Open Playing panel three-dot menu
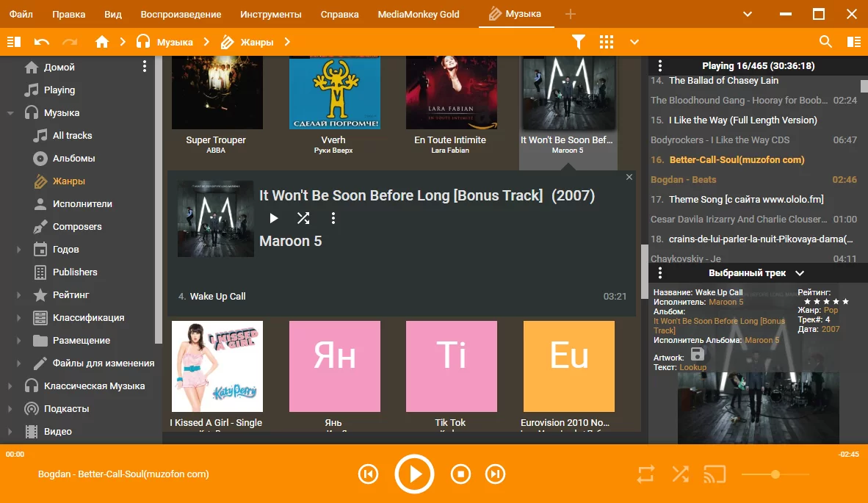Viewport: 868px width, 503px height. 660,66
